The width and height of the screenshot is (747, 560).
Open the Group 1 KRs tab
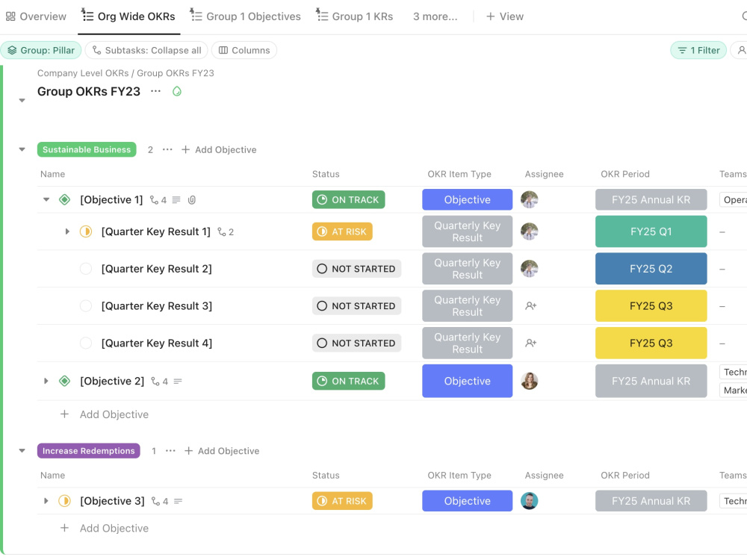[x=354, y=16]
